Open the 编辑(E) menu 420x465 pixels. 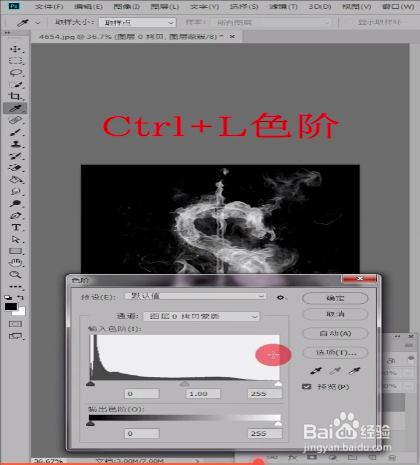pyautogui.click(x=88, y=6)
